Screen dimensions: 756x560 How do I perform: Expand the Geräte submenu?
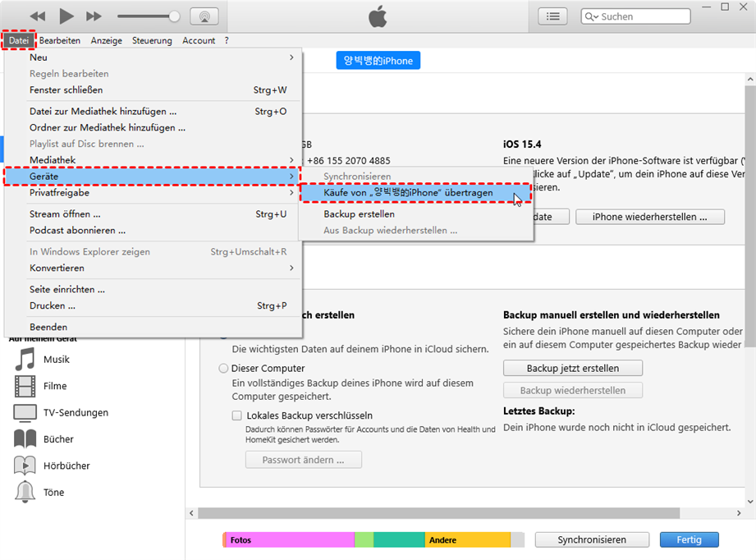pos(153,177)
